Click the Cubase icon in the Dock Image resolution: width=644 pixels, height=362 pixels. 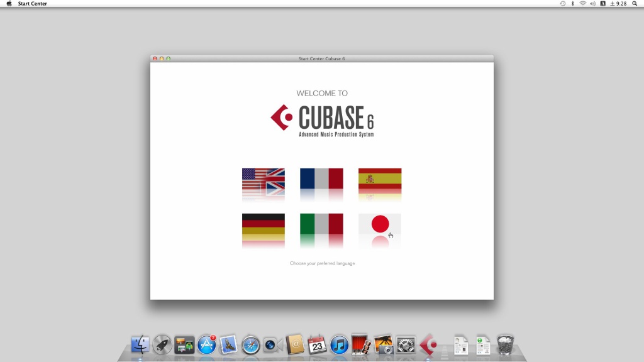pyautogui.click(x=428, y=345)
